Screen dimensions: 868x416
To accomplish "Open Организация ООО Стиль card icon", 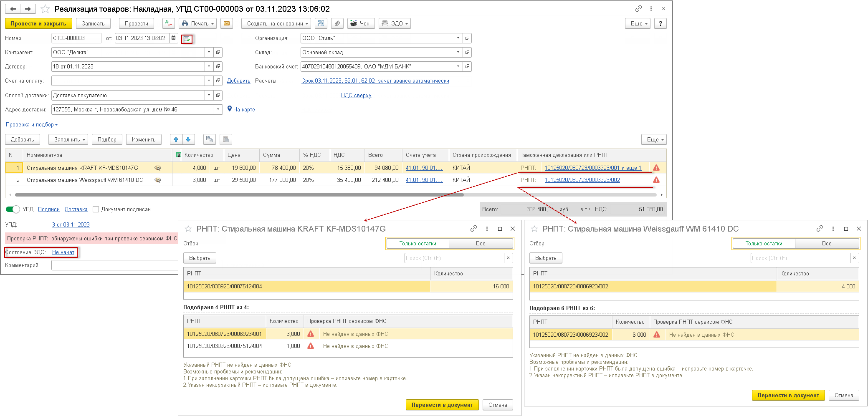I will click(x=467, y=38).
